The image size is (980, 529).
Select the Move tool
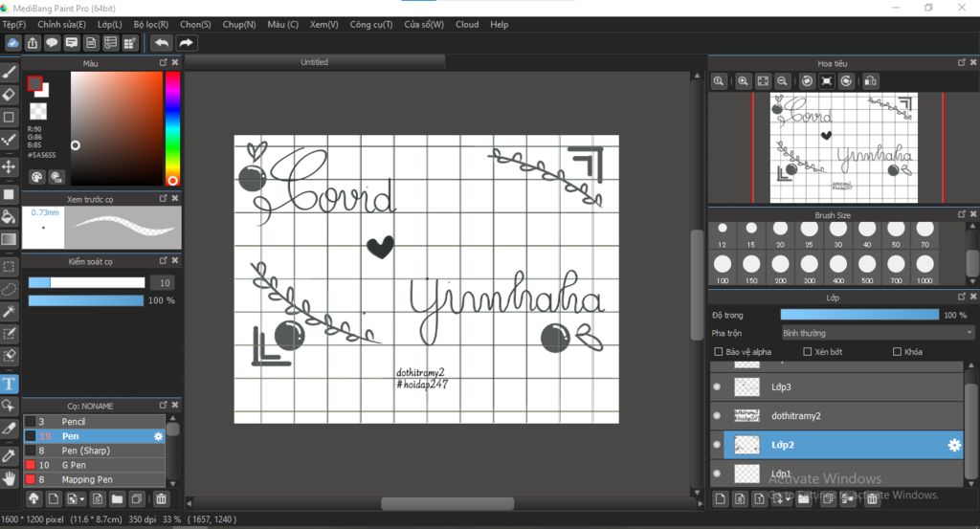click(x=9, y=166)
